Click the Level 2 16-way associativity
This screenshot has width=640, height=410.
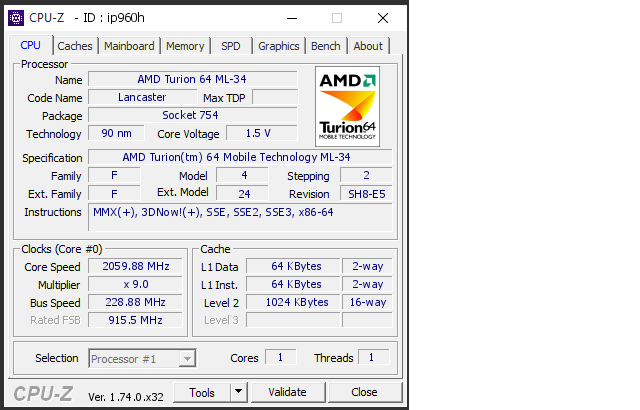point(367,302)
